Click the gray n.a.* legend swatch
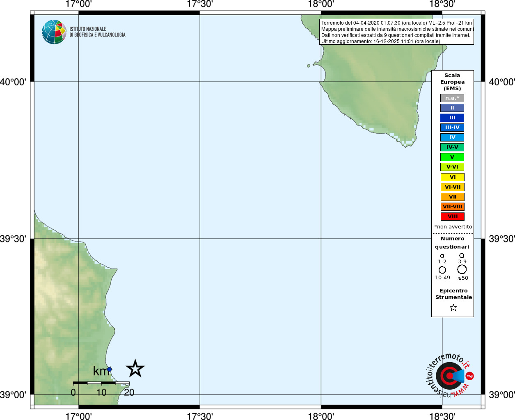Image resolution: width=515 pixels, height=420 pixels. pos(452,98)
